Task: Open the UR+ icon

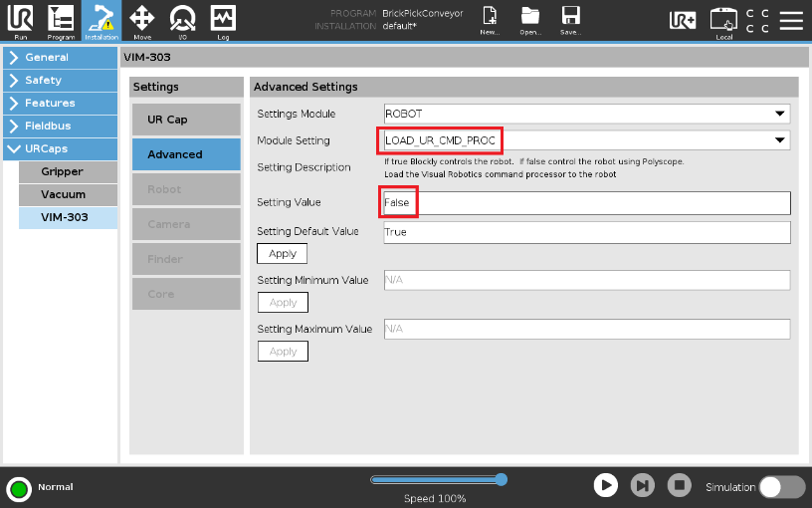Action: pyautogui.click(x=683, y=20)
